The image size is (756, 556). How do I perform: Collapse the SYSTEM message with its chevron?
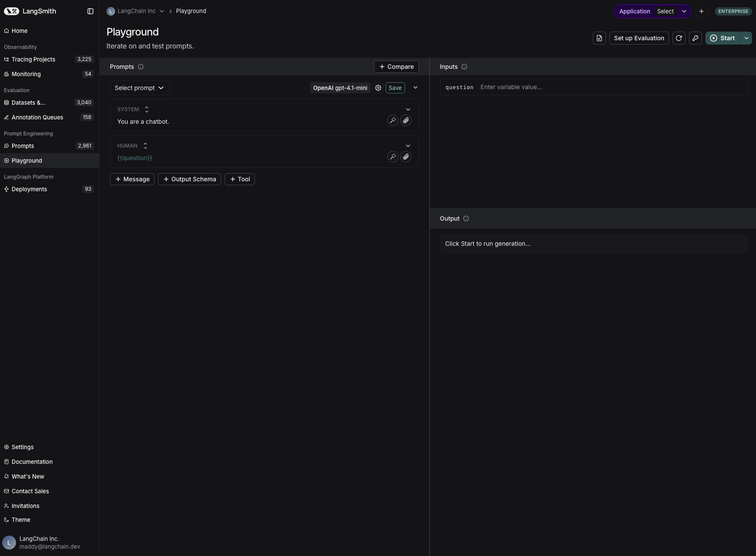click(x=408, y=109)
